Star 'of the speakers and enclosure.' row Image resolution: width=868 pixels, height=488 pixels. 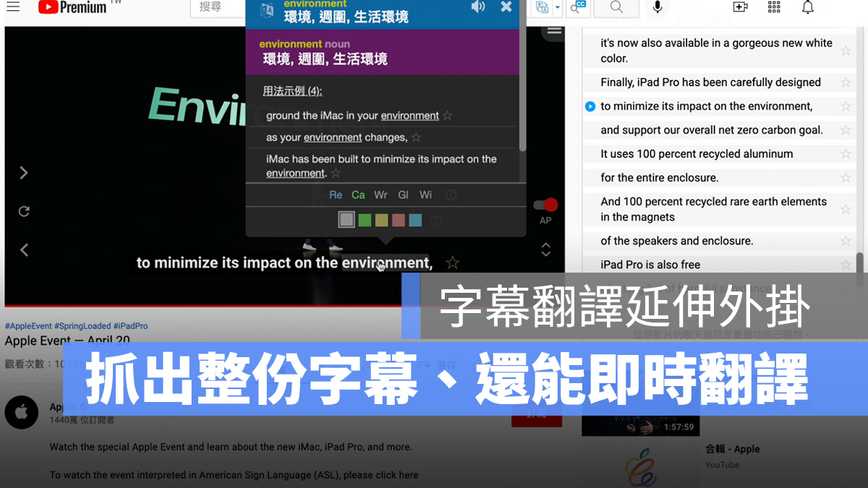(x=845, y=241)
